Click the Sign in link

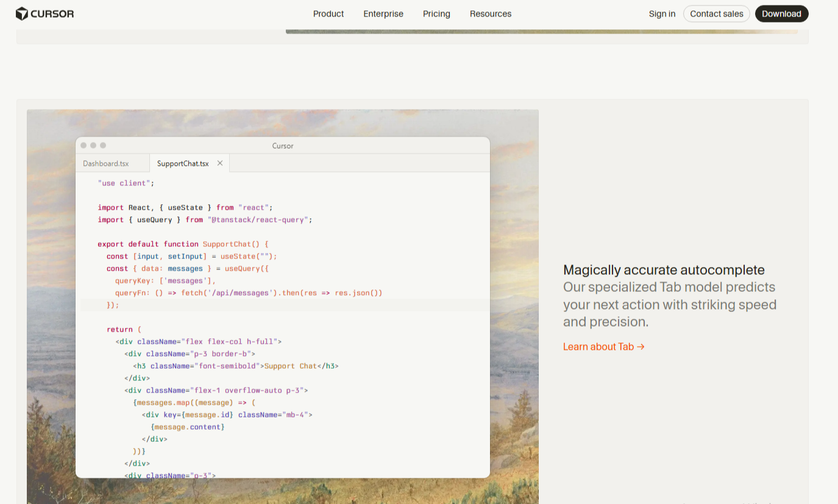pos(662,13)
